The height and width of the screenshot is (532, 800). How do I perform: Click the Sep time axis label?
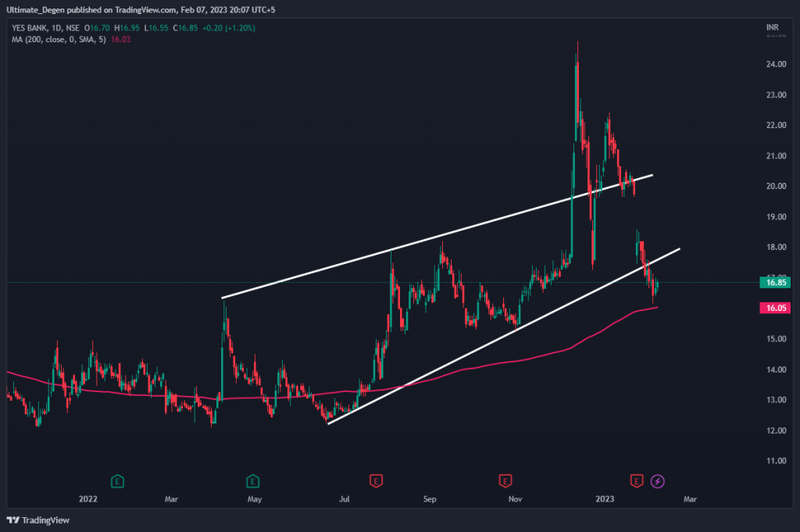(430, 499)
